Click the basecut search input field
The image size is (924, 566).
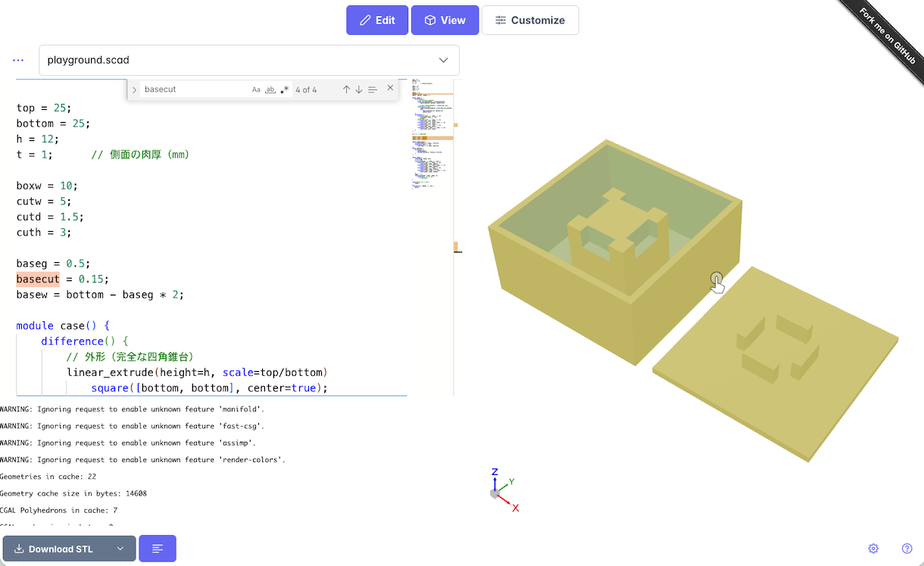[x=193, y=89]
